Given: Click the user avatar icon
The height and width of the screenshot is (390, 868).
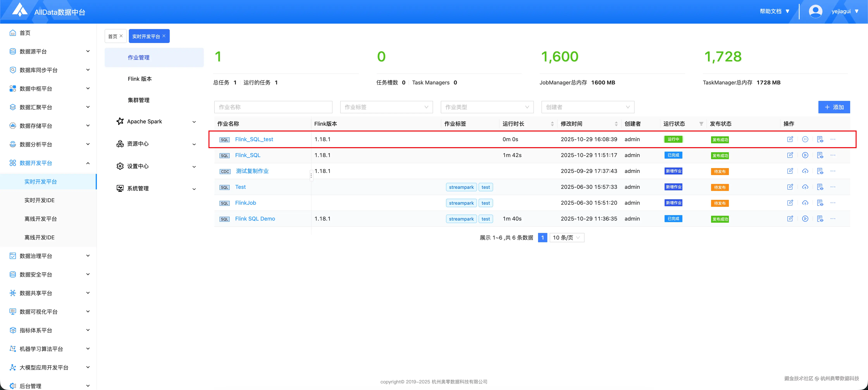Looking at the screenshot, I should pos(815,11).
